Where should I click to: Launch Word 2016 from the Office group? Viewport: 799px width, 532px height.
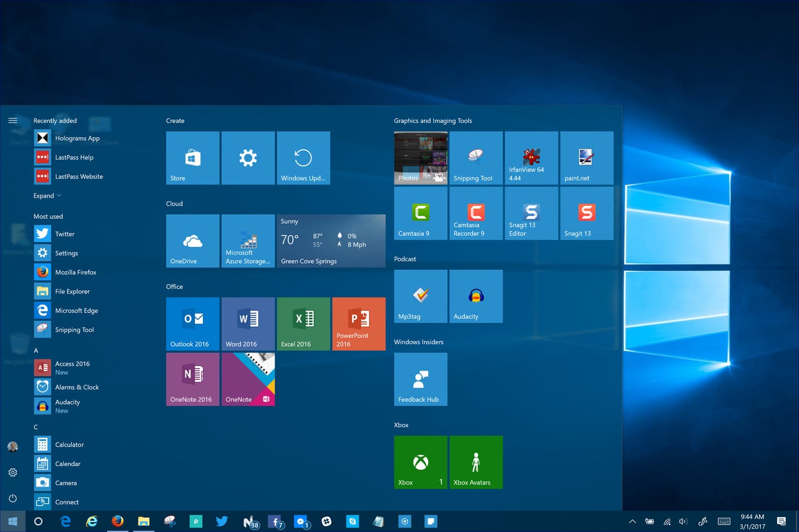(x=248, y=324)
